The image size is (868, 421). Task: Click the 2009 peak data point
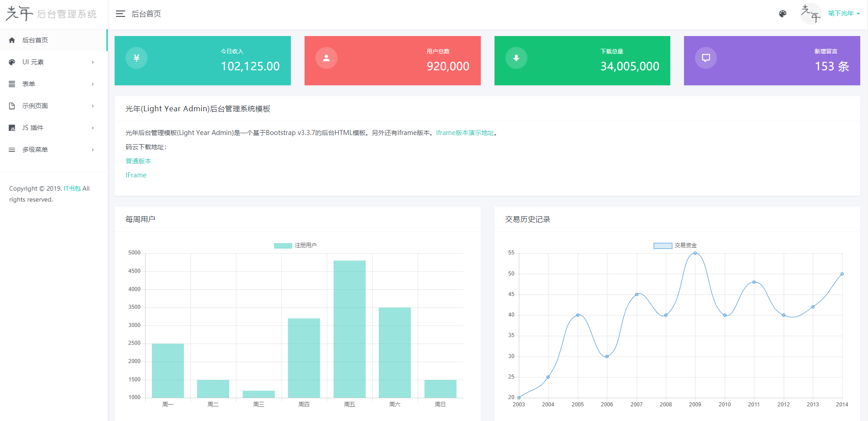(x=695, y=253)
